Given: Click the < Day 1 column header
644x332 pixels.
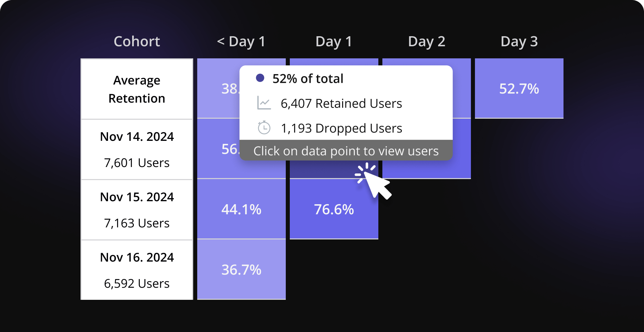Looking at the screenshot, I should (241, 42).
